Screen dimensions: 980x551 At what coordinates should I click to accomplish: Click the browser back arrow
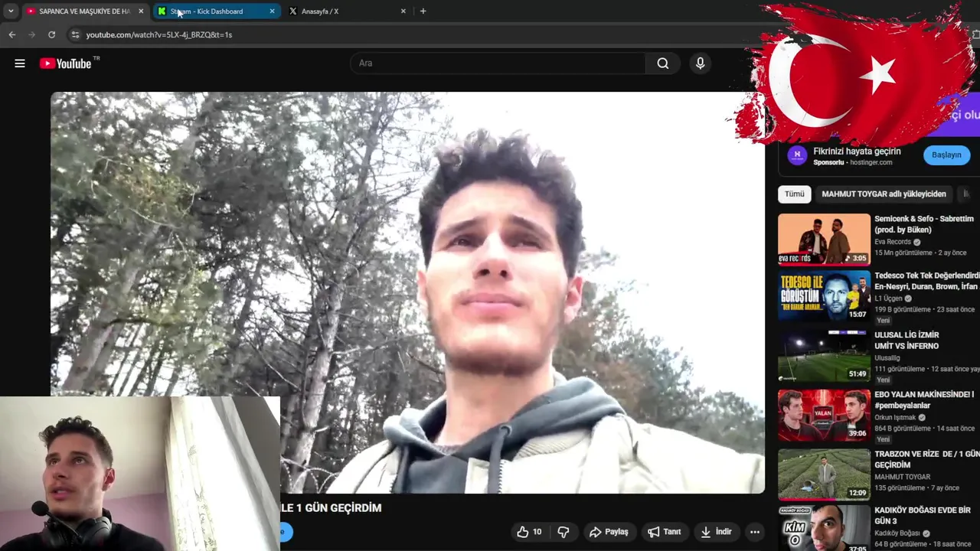click(11, 34)
